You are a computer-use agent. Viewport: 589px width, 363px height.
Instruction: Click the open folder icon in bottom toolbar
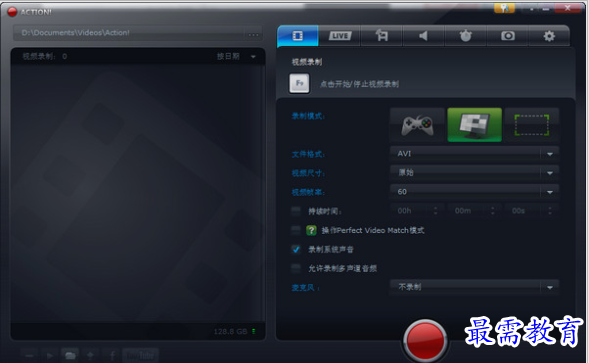pos(70,355)
